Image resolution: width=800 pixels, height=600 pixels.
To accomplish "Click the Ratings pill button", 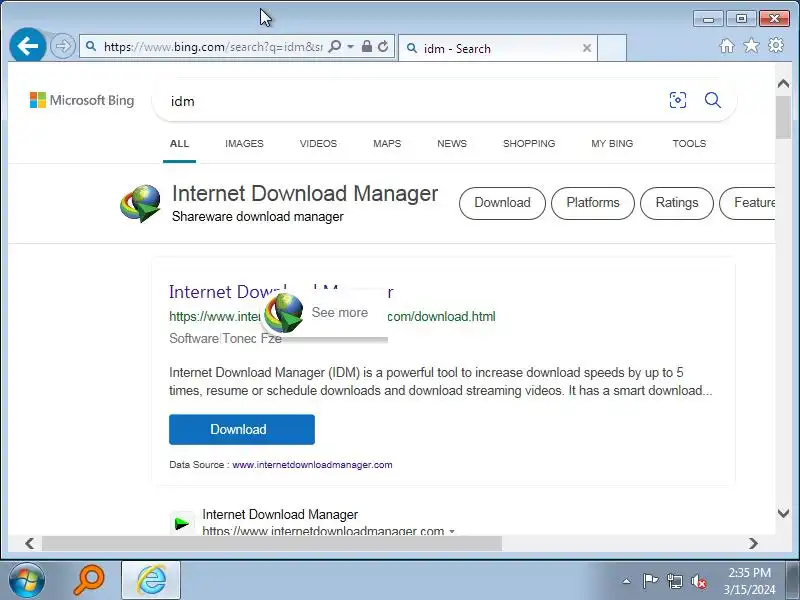I will coord(677,203).
